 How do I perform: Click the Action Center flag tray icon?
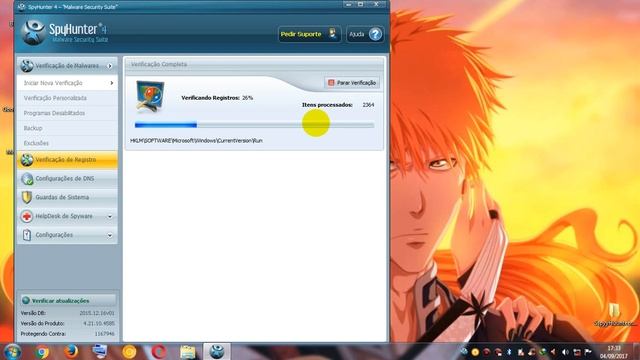pos(588,352)
